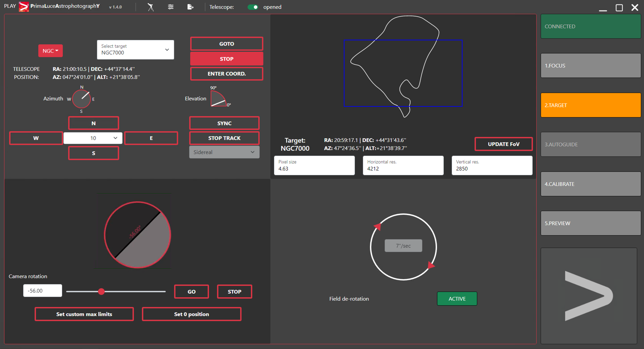The image size is (644, 349).
Task: Click the UPDATE FoV button
Action: (503, 144)
